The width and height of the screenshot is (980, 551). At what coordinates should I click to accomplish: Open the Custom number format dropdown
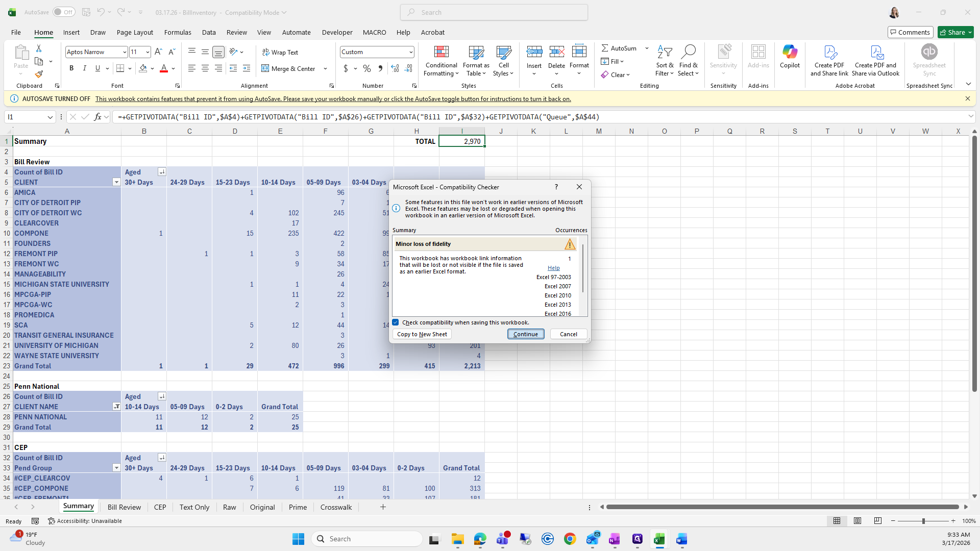[410, 52]
